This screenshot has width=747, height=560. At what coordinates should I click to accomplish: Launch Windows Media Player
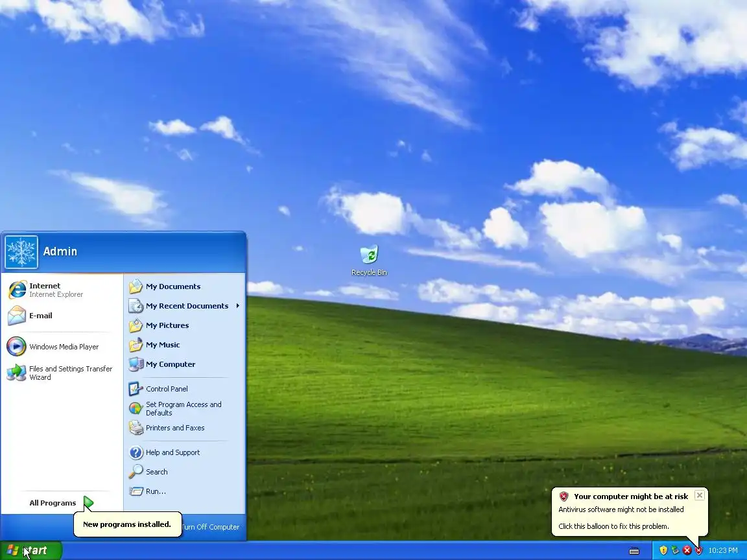click(x=62, y=347)
